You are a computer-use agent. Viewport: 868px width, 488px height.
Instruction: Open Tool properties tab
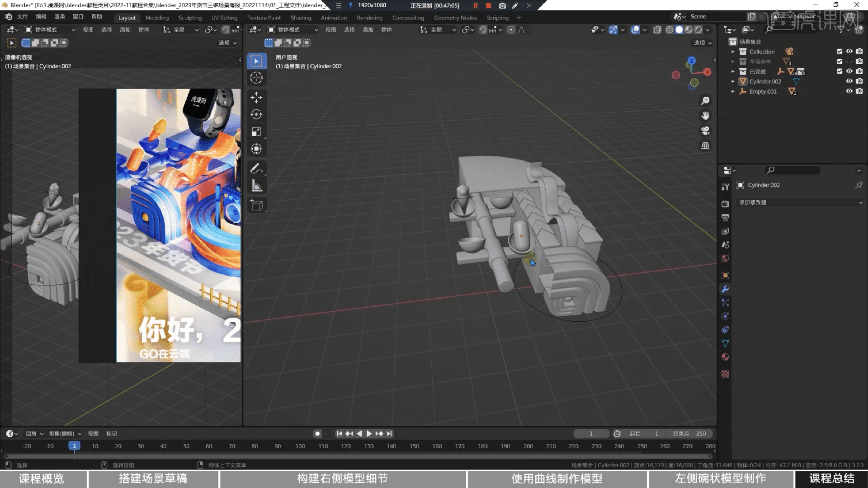pos(725,187)
